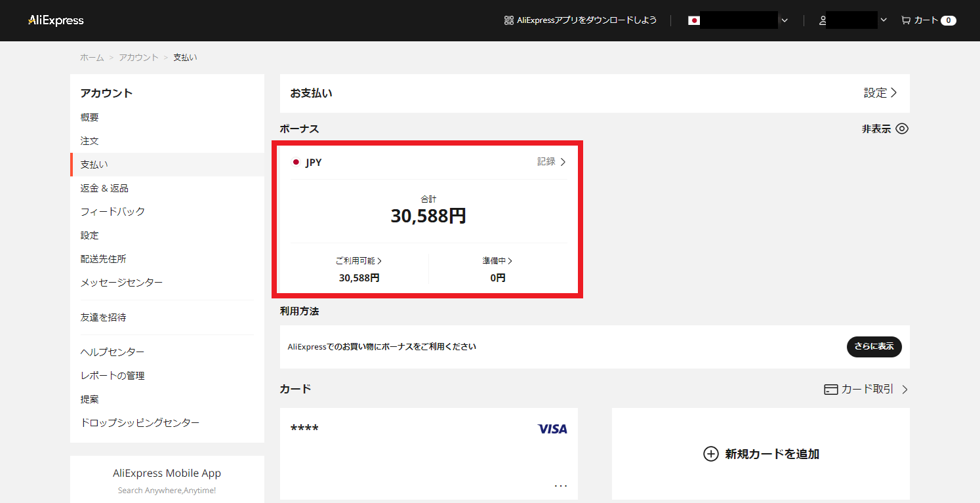Viewport: 980px width, 503px height.
Task: Click ホーム in the breadcrumb trail
Action: [92, 57]
